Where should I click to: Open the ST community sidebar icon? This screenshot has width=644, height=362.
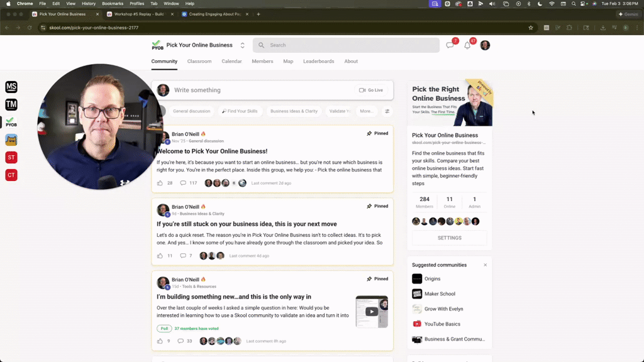(11, 157)
